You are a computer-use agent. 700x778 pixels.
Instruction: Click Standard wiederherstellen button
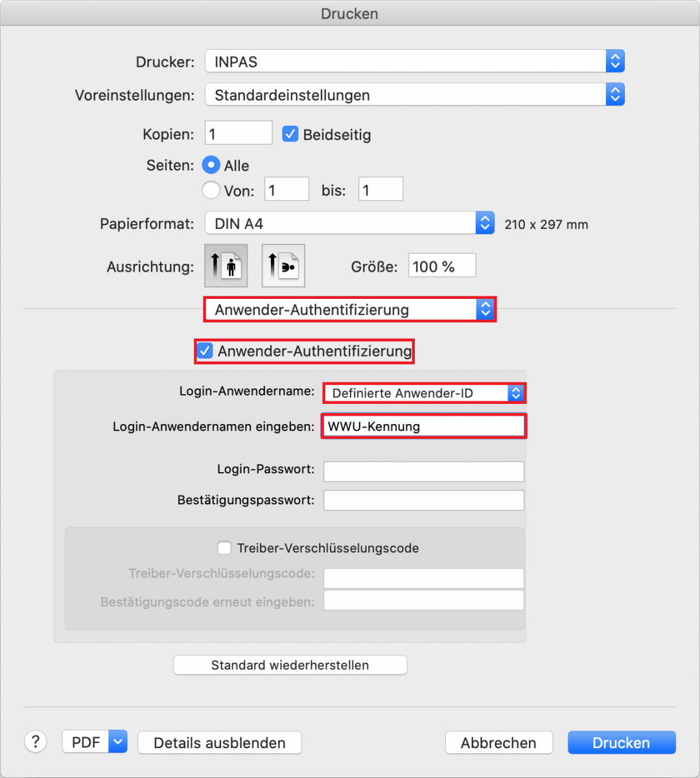(290, 665)
